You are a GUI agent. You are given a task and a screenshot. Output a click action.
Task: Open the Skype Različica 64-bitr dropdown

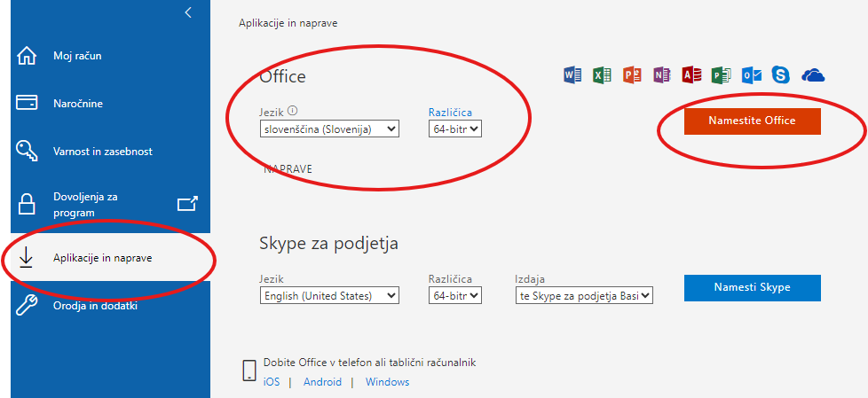[455, 296]
